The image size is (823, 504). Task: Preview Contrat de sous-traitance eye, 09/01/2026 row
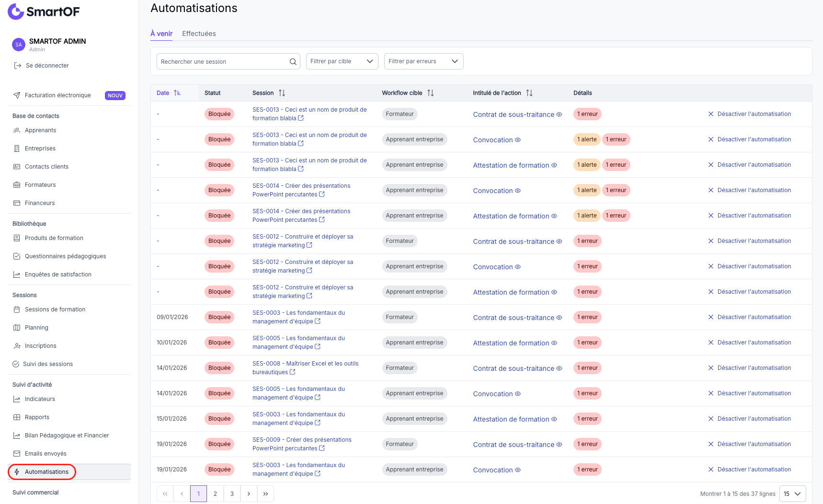(x=559, y=318)
